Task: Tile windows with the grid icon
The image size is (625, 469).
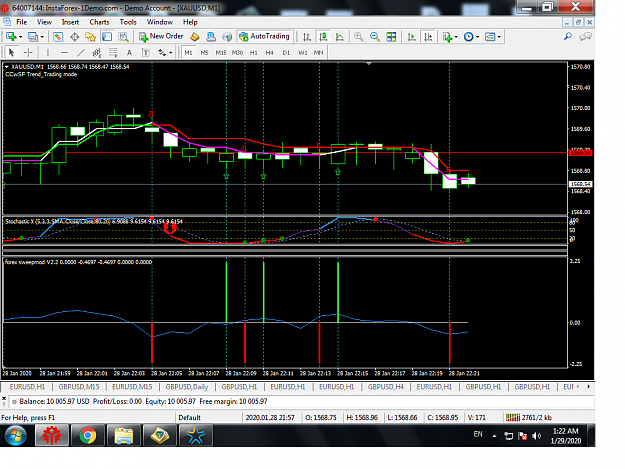Action: click(391, 37)
